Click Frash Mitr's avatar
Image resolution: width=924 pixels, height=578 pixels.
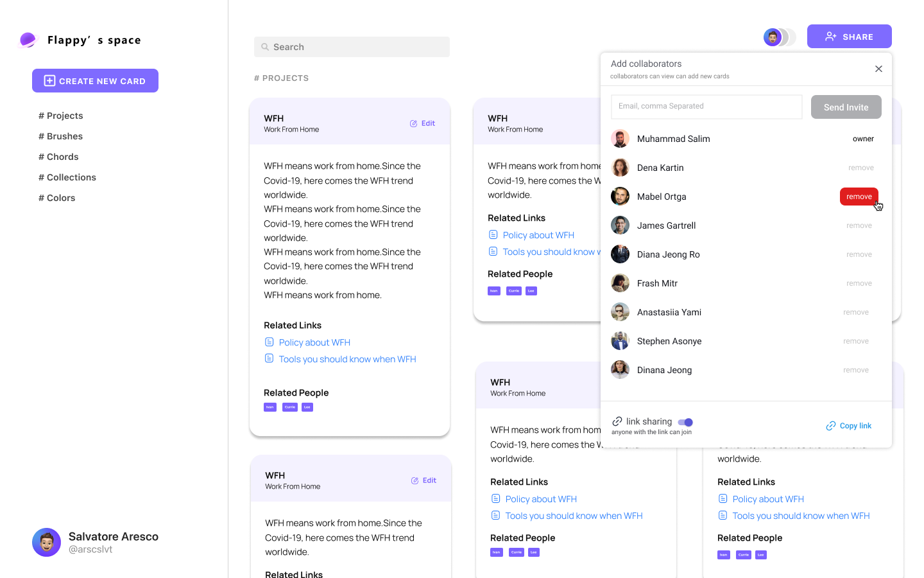pos(620,283)
